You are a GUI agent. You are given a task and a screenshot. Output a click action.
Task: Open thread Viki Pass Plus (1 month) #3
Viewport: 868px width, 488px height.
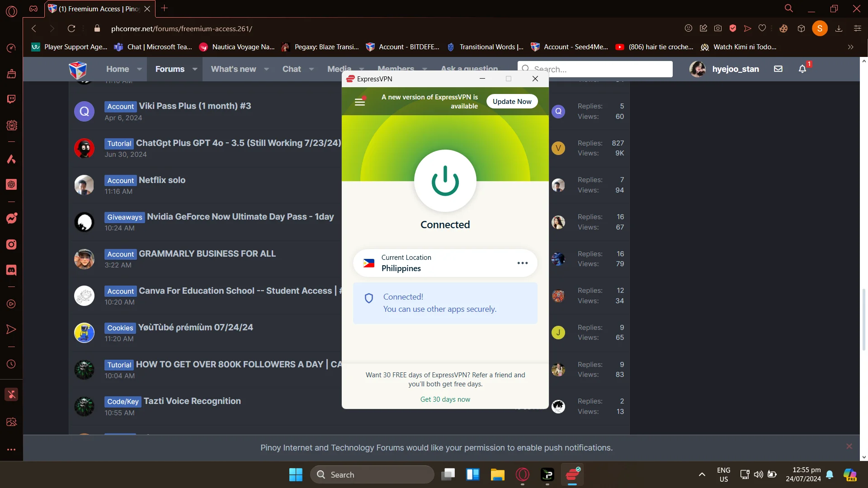(195, 106)
